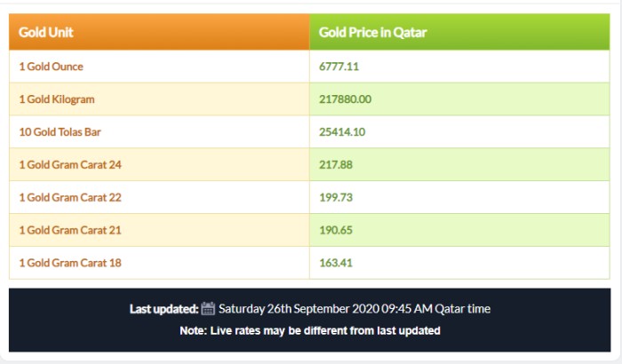This screenshot has width=622, height=364.
Task: Click the 25414.10 tolas bar price
Action: click(x=342, y=131)
